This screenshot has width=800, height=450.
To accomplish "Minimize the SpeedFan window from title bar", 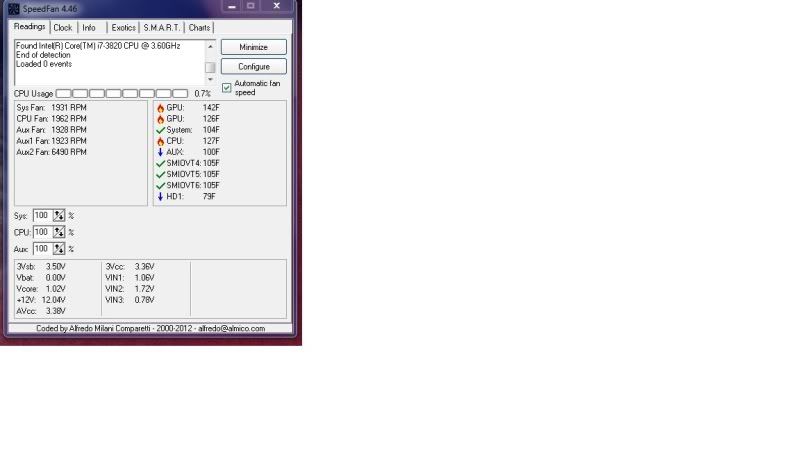I will [232, 6].
